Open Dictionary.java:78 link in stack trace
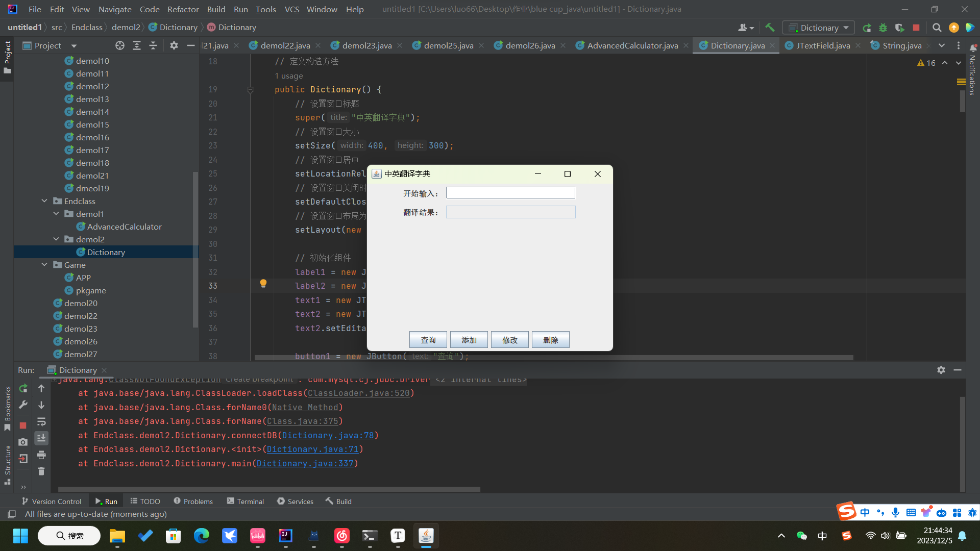 [x=328, y=435]
